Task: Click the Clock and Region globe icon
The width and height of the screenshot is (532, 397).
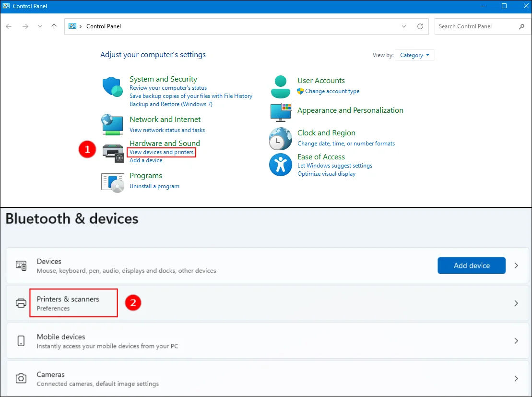Action: coord(281,139)
